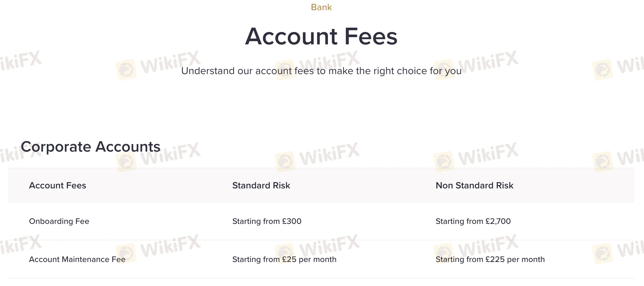Click the 'Understand our account fees' subtitle
This screenshot has height=286, width=644.
click(321, 71)
